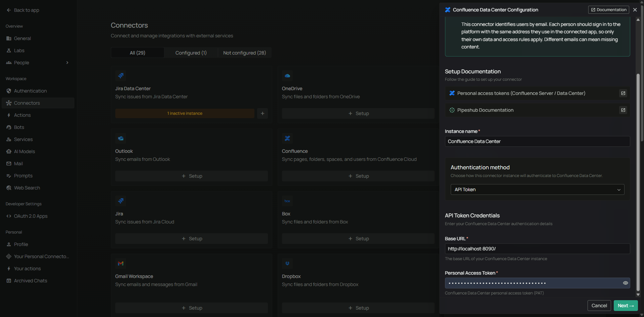This screenshot has width=644, height=317.
Task: Click Setup for Outlook
Action: tap(192, 176)
